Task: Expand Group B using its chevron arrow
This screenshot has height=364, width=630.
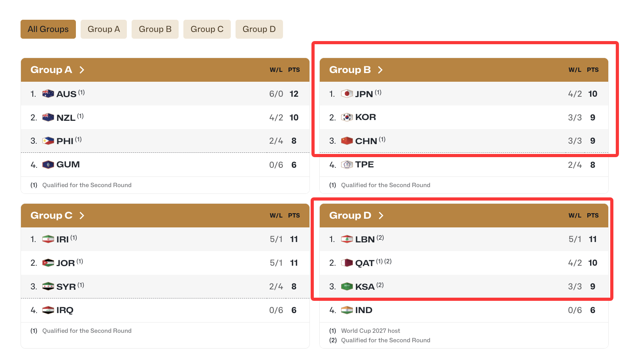Action: pos(380,70)
